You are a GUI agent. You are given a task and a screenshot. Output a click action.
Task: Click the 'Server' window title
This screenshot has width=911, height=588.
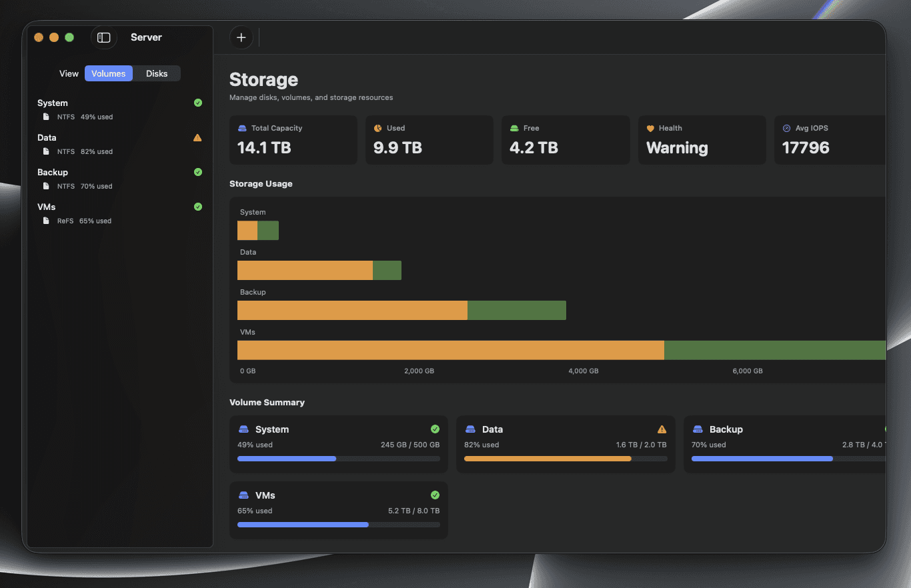click(x=146, y=37)
